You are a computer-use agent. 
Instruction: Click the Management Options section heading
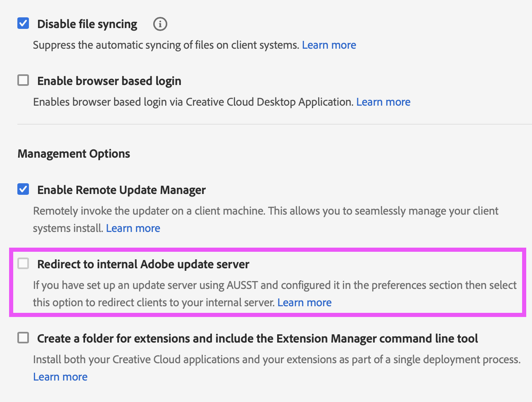tap(74, 154)
